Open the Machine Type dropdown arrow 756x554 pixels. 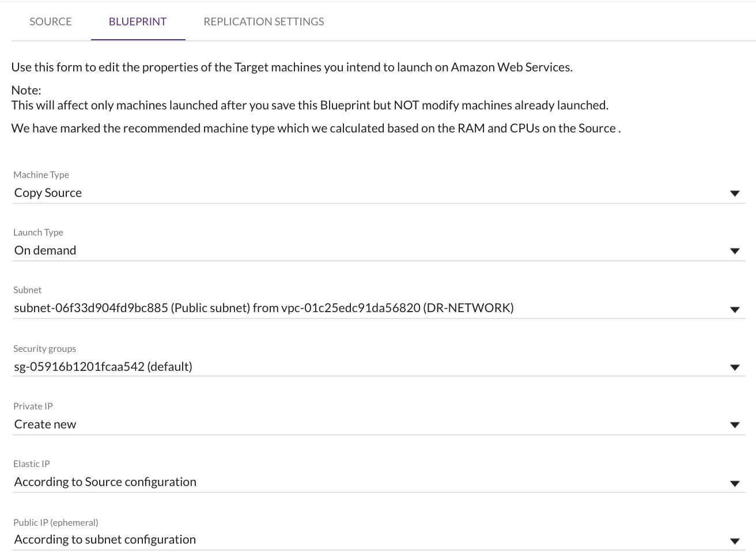point(735,193)
